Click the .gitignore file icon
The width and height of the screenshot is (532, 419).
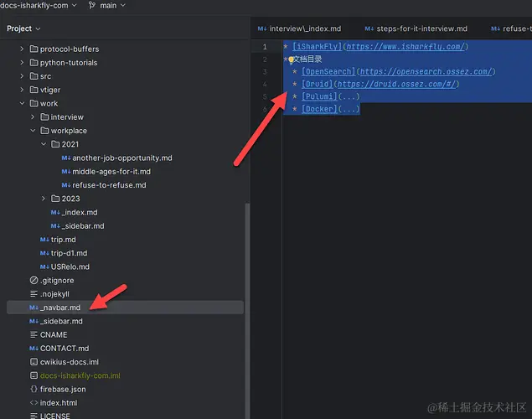(x=34, y=280)
